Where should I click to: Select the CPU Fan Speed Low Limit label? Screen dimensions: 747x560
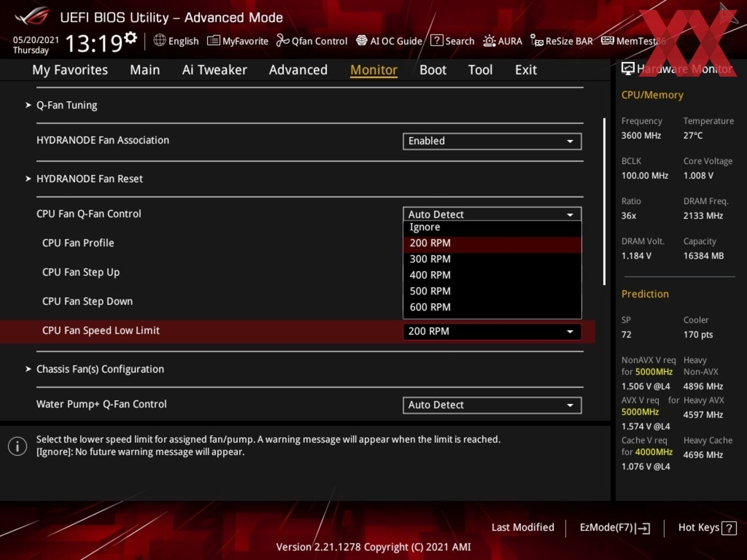click(x=101, y=331)
